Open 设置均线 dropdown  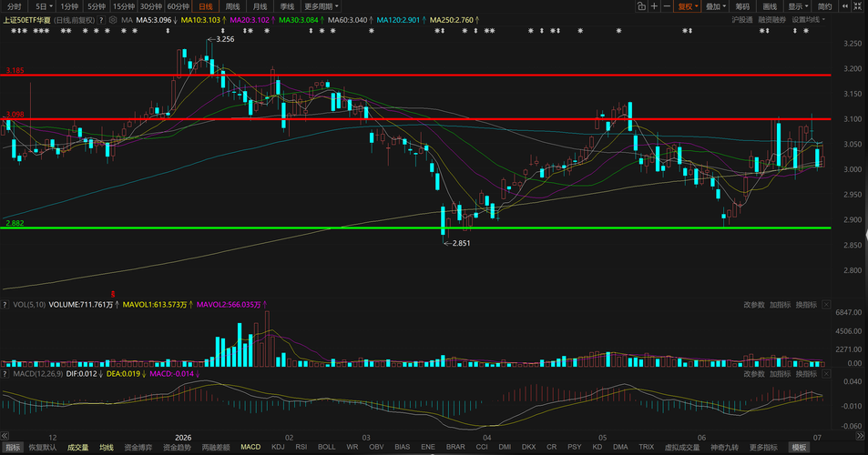point(808,20)
